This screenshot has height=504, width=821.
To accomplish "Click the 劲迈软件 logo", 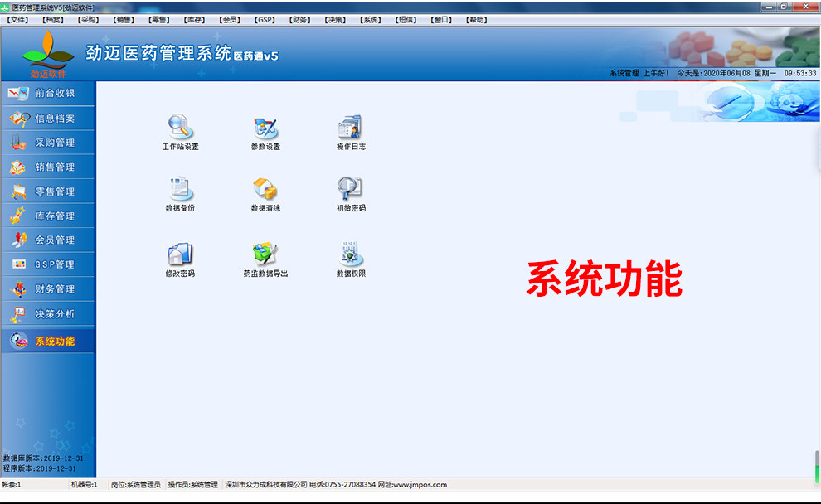I will click(48, 54).
